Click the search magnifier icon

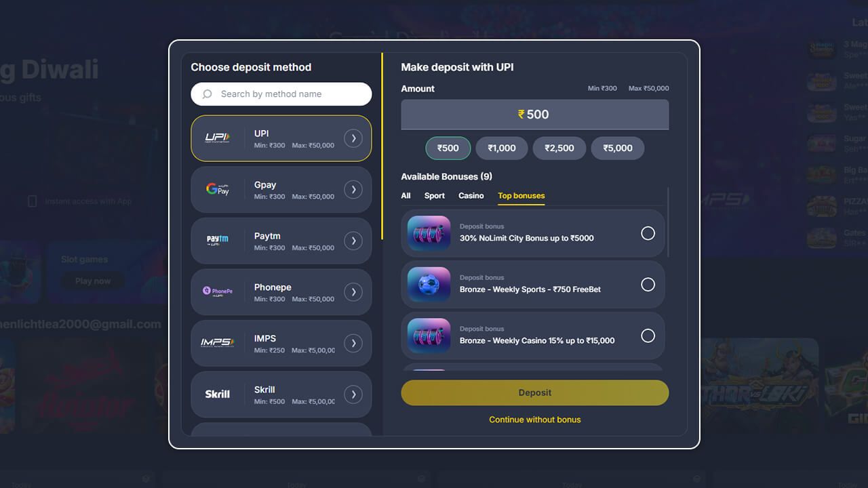click(x=208, y=94)
